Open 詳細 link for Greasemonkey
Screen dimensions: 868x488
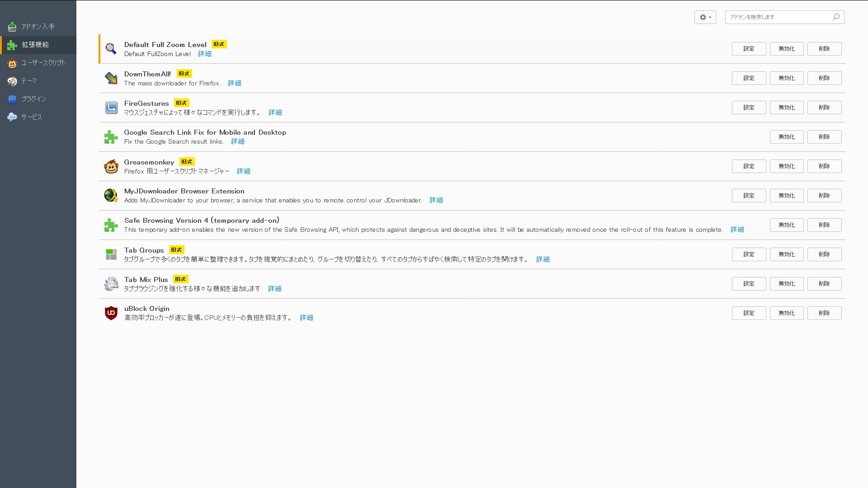click(x=244, y=171)
